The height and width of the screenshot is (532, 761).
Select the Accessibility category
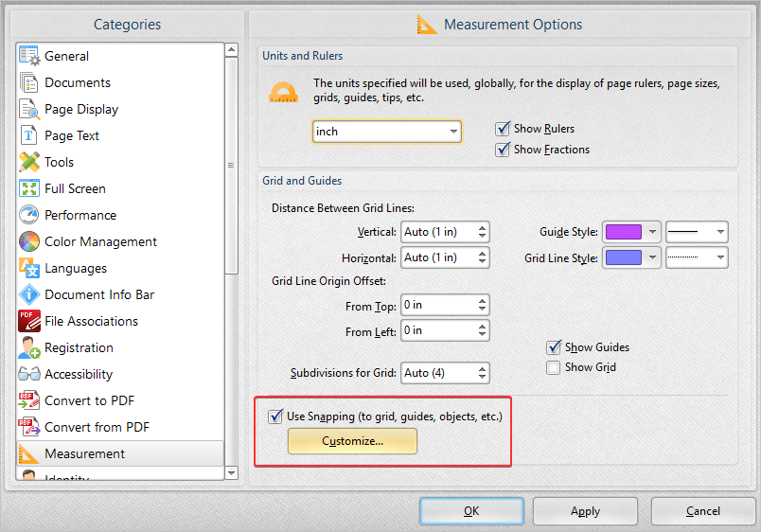click(120, 374)
